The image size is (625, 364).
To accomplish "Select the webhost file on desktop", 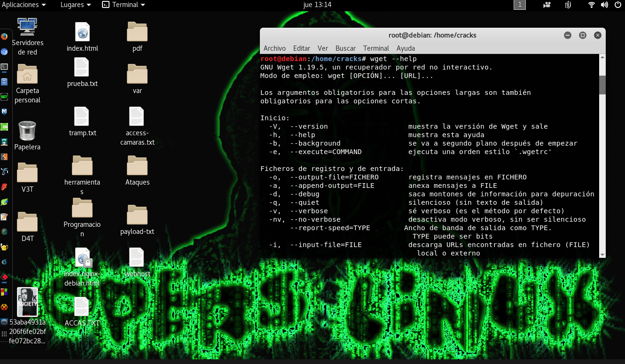I will 137,263.
